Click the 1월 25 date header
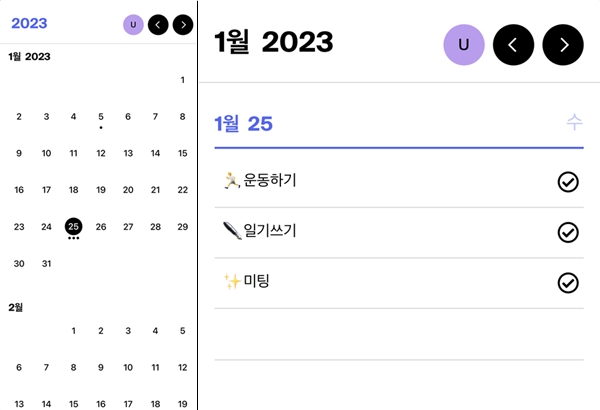The width and height of the screenshot is (600, 410). pyautogui.click(x=243, y=124)
